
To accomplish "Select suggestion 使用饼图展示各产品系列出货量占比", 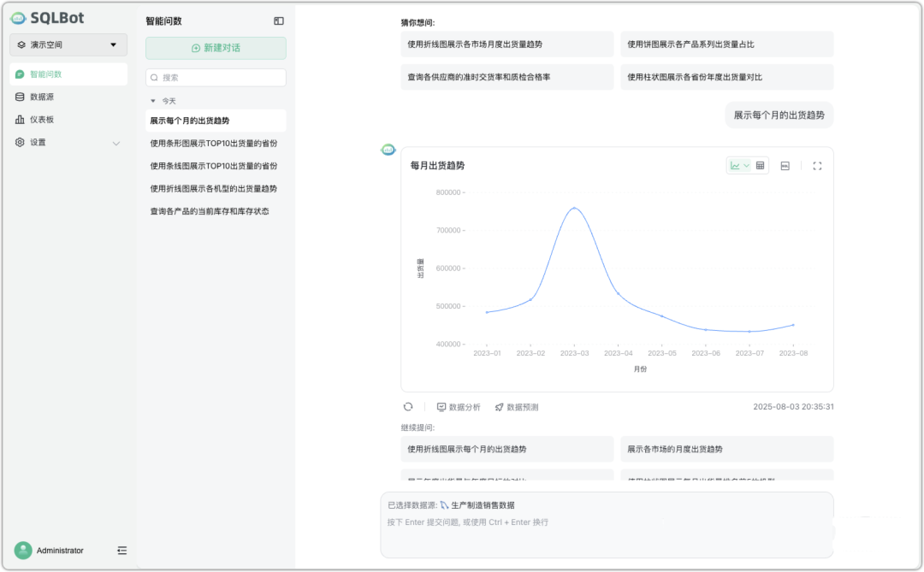I will [726, 44].
